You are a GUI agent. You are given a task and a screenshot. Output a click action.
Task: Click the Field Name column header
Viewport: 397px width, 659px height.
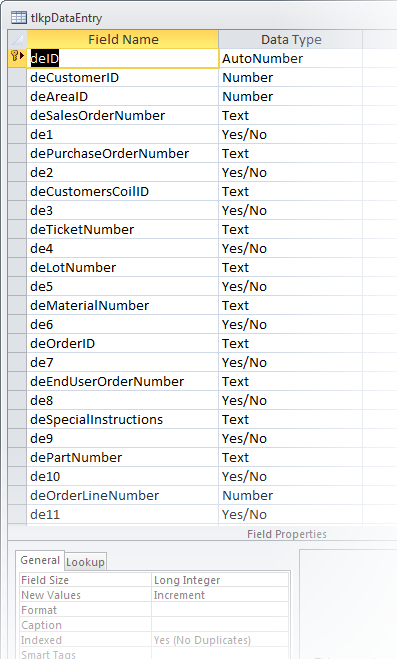point(123,40)
